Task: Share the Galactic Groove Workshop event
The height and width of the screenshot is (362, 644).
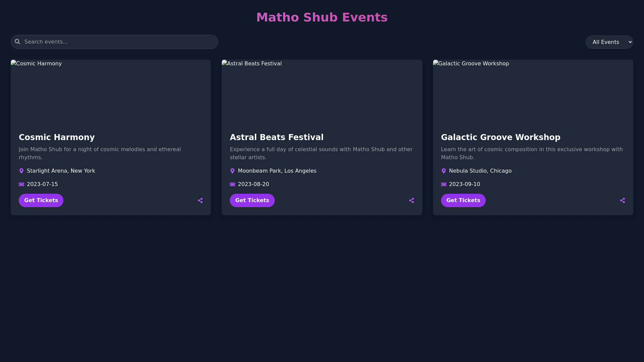Action: click(x=623, y=200)
